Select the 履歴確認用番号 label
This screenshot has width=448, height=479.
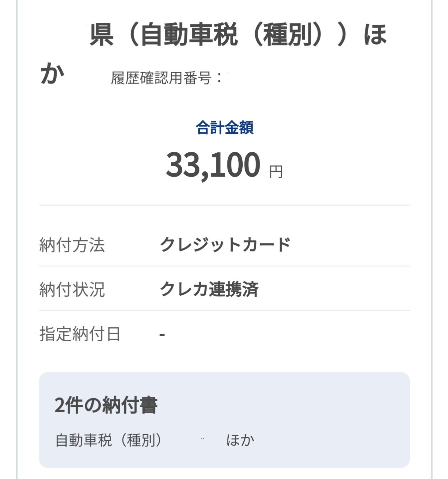[161, 78]
